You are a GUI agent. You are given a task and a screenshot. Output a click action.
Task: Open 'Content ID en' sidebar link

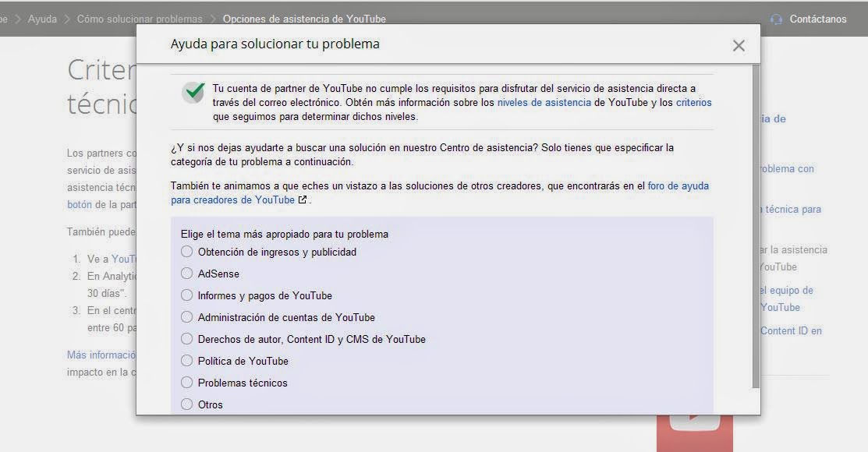791,331
